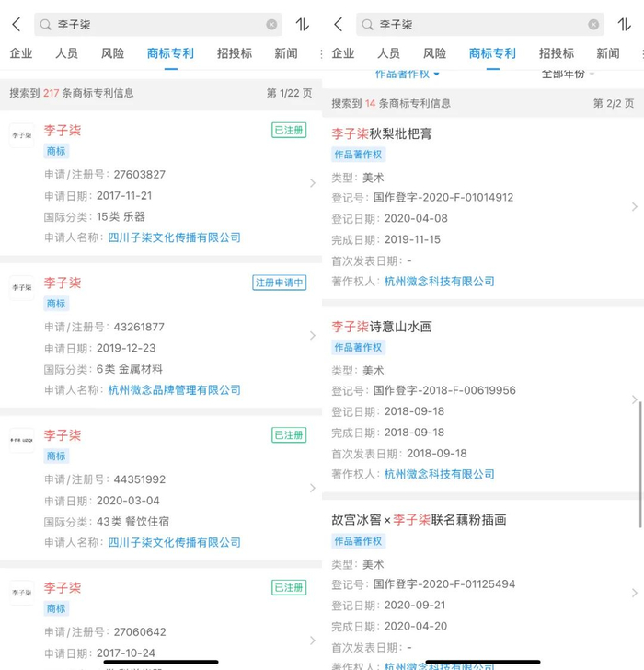The height and width of the screenshot is (670, 644).
Task: Tap sort arrows icon in right screen
Action: coord(625,24)
